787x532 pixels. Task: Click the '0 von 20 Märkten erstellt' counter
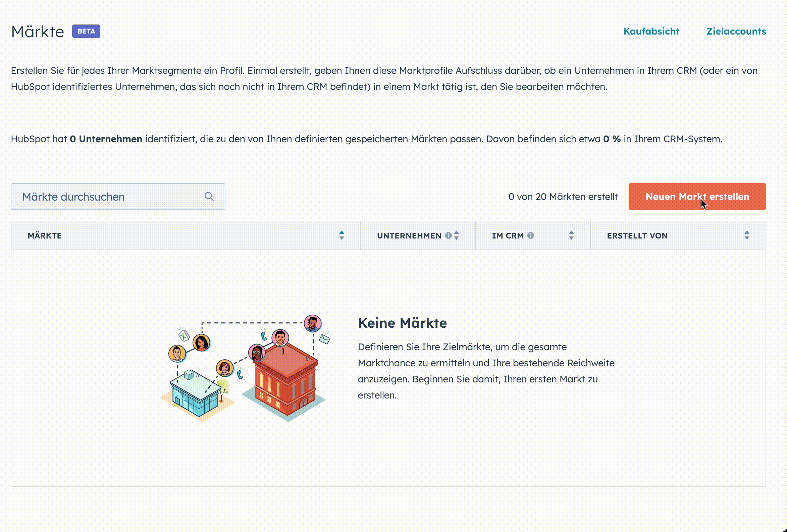click(x=563, y=197)
